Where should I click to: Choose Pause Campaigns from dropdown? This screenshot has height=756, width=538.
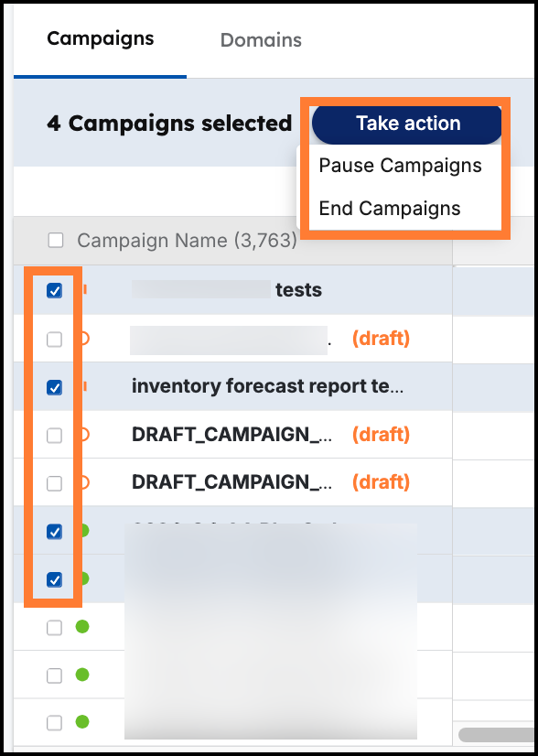click(400, 166)
